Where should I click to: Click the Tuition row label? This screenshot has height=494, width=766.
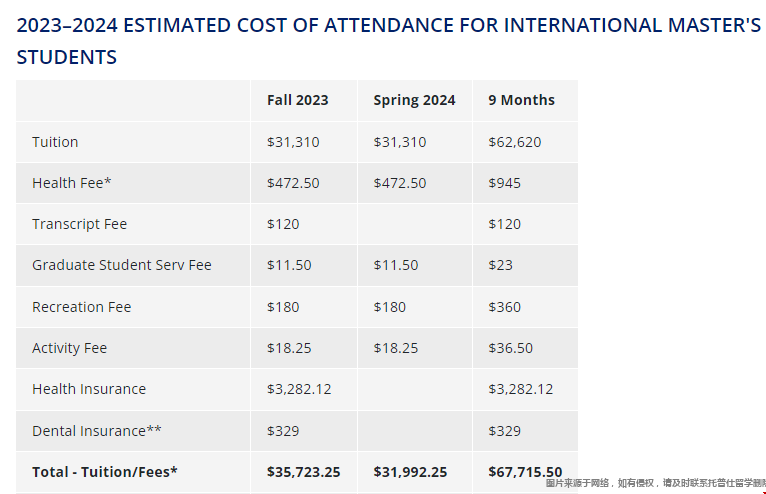click(55, 142)
